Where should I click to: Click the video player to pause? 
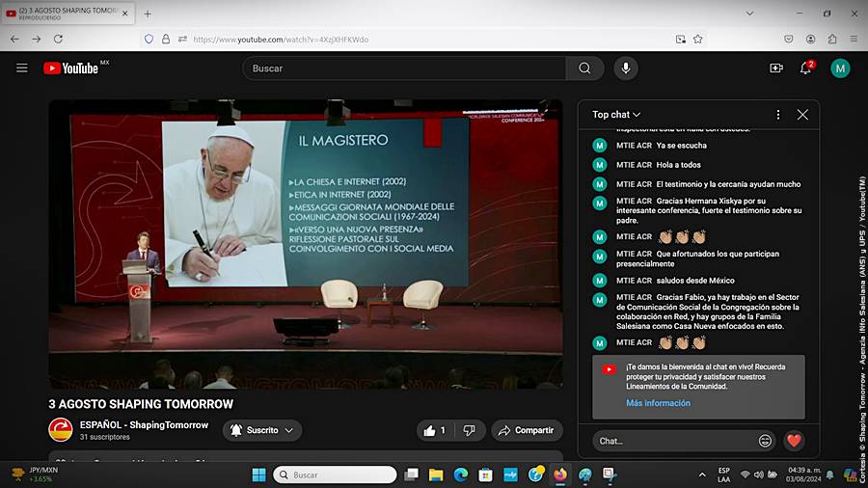pos(306,244)
